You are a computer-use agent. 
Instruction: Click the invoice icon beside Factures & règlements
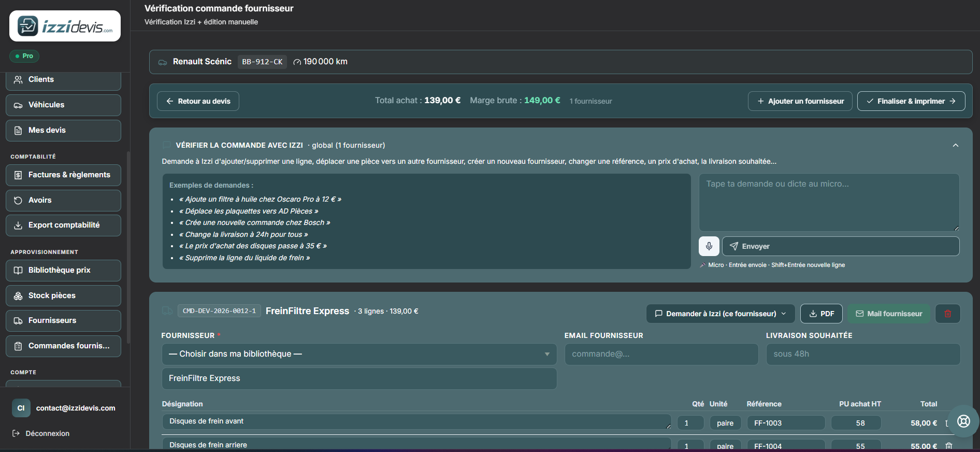tap(18, 175)
